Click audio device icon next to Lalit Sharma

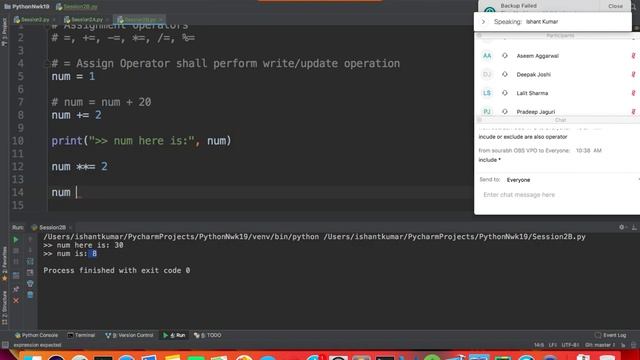tap(505, 93)
